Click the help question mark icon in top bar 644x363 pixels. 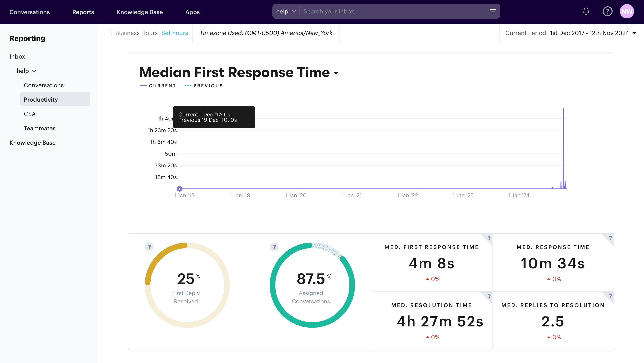pyautogui.click(x=607, y=11)
